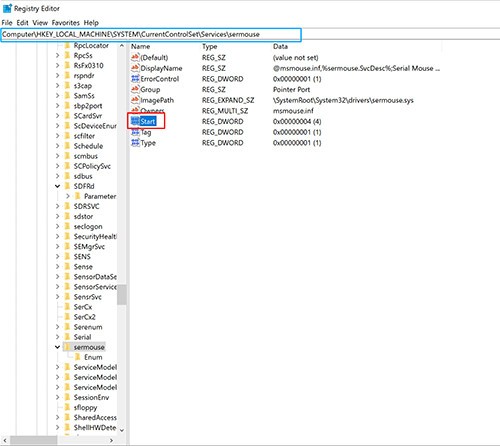Viewport: 500px width, 446px height.
Task: Click the seclogon folder icon
Action: (x=67, y=226)
